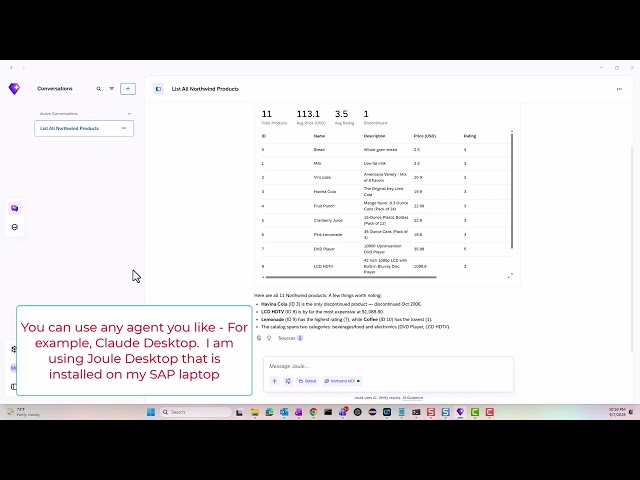This screenshot has width=640, height=480.
Task: Open Microsoft Edge from the taskbar
Action: (269, 412)
